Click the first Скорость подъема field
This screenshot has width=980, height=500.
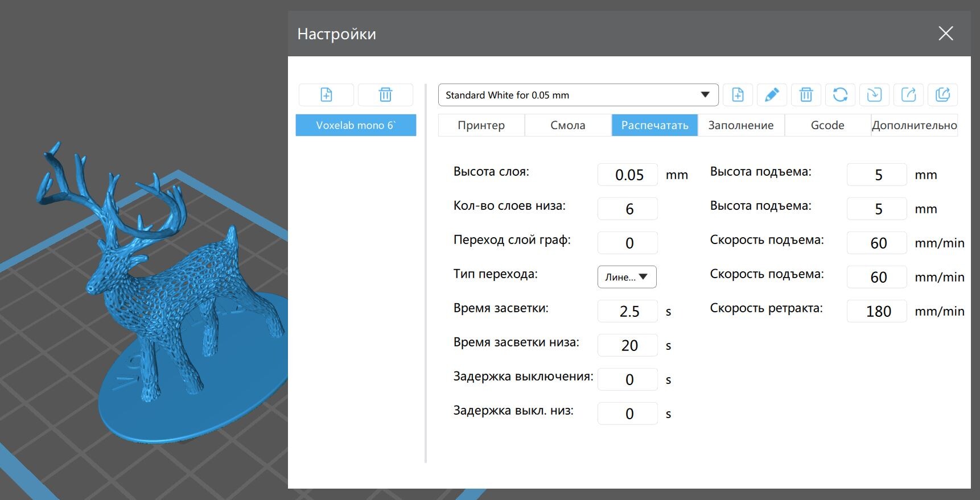click(877, 243)
